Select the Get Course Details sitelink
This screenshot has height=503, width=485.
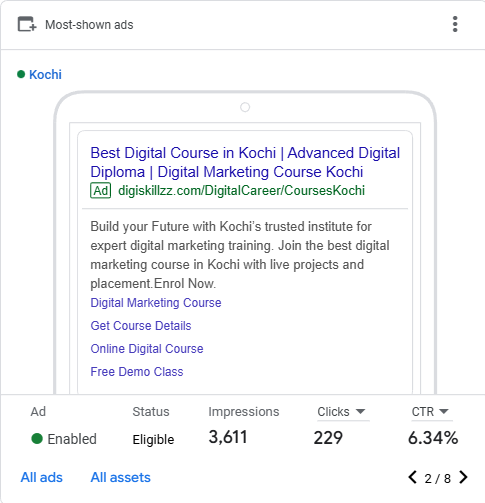click(141, 326)
